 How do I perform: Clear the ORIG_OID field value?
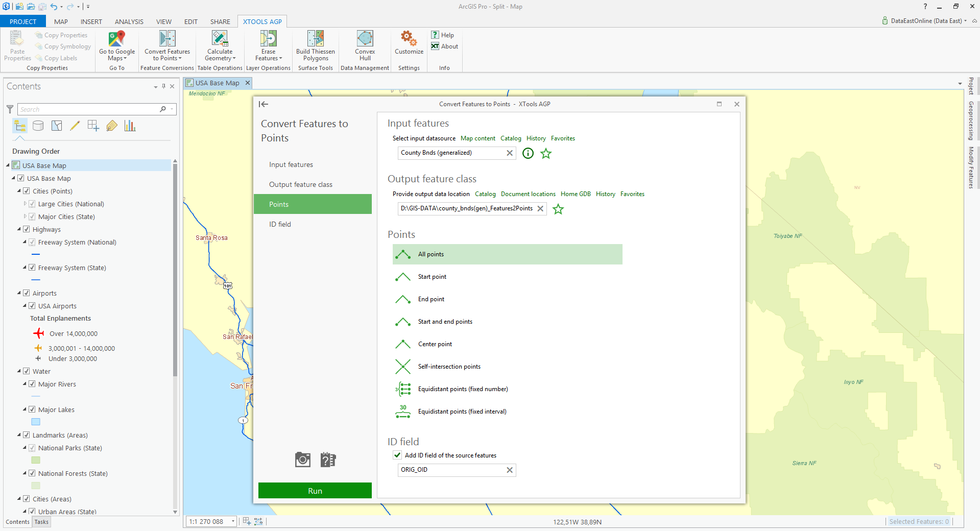point(509,470)
